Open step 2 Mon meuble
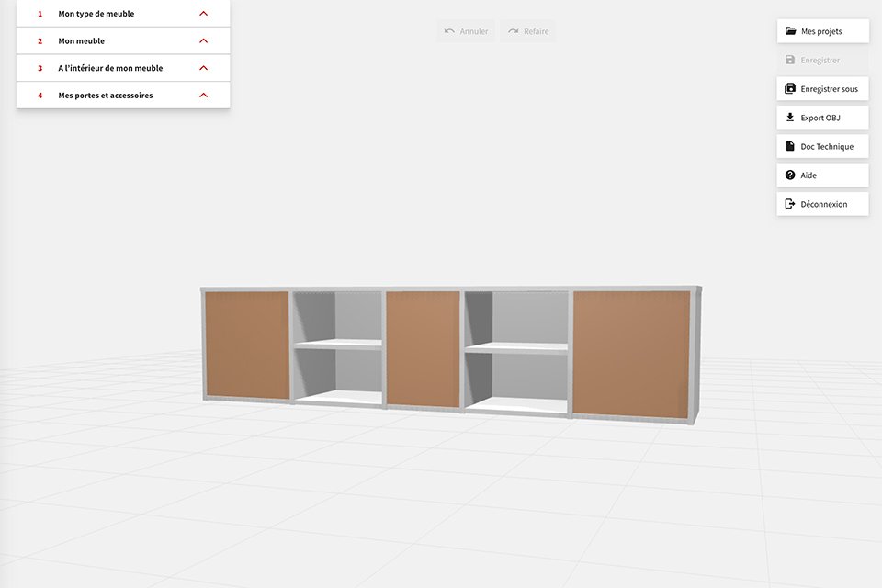 point(123,40)
